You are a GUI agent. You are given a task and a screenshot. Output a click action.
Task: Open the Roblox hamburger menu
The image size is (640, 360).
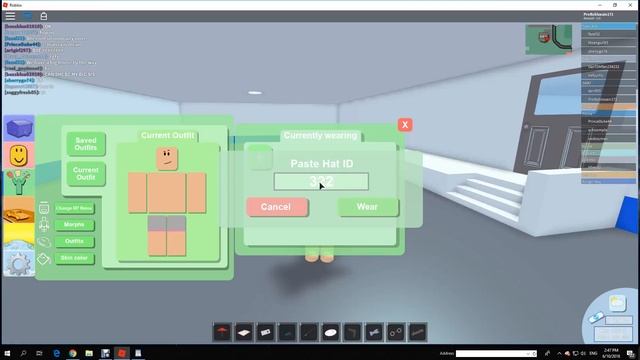10,16
